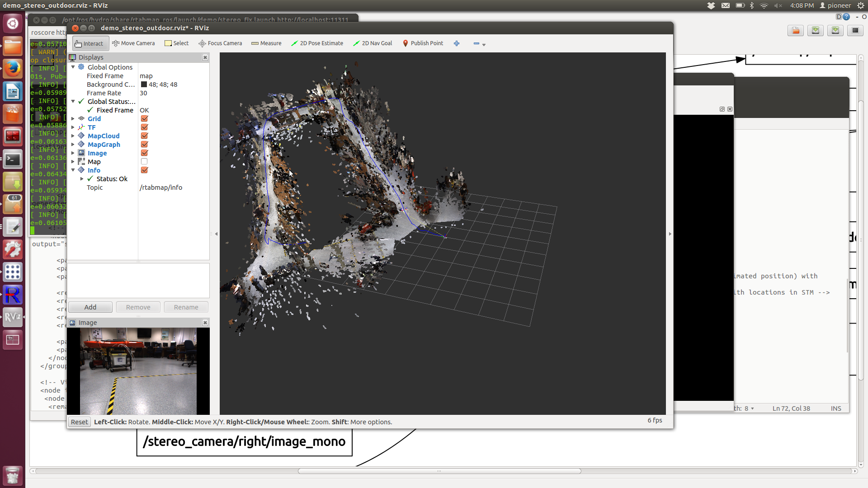868x488 pixels.
Task: Uncheck the Grid display checkbox
Action: [x=144, y=119]
